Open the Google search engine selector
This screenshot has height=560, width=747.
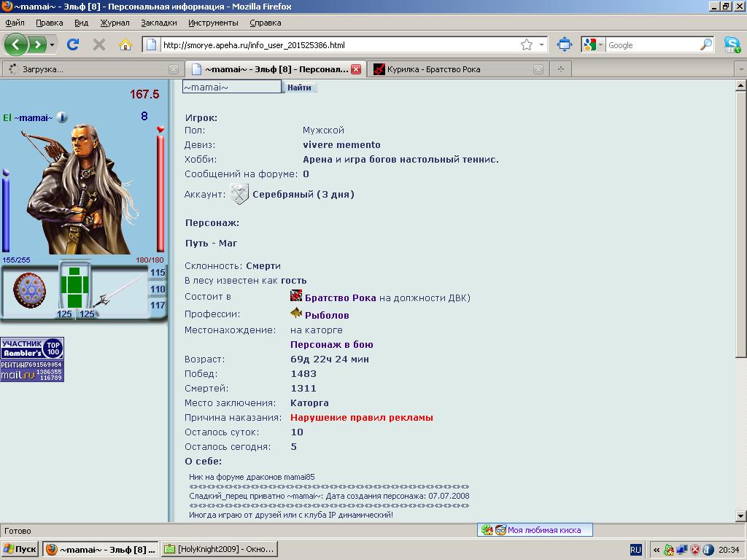(x=594, y=44)
